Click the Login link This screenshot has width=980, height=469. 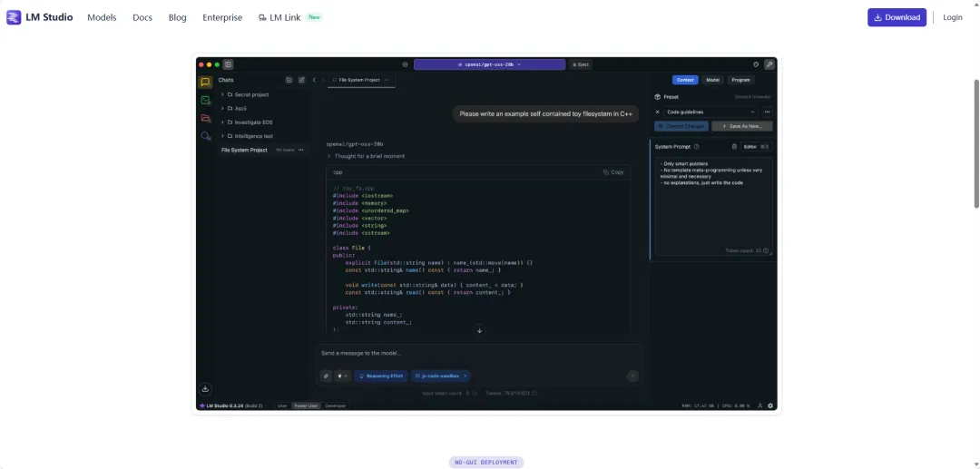pos(953,17)
